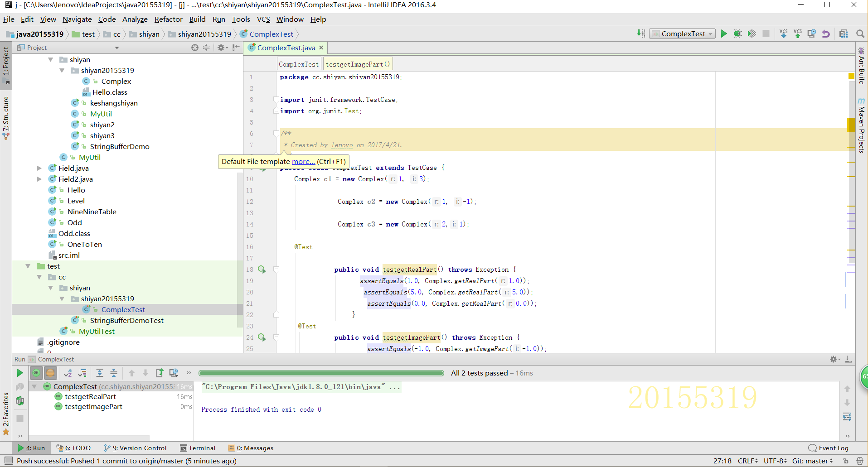Image resolution: width=868 pixels, height=467 pixels.
Task: Open the VCS menu
Action: point(263,19)
